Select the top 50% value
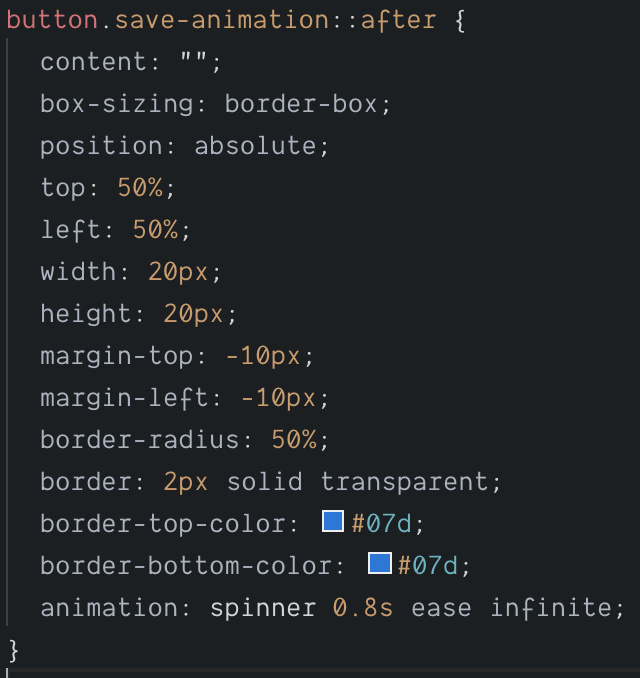The image size is (640, 678). (x=140, y=188)
